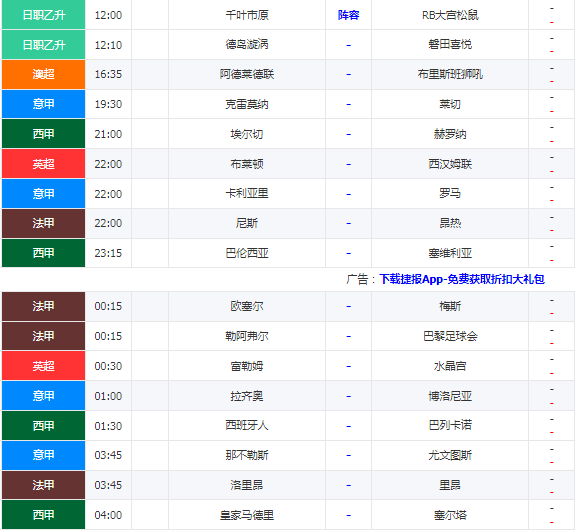
Task: Click the 法甲 label in the 尼斯 row
Action: (43, 223)
